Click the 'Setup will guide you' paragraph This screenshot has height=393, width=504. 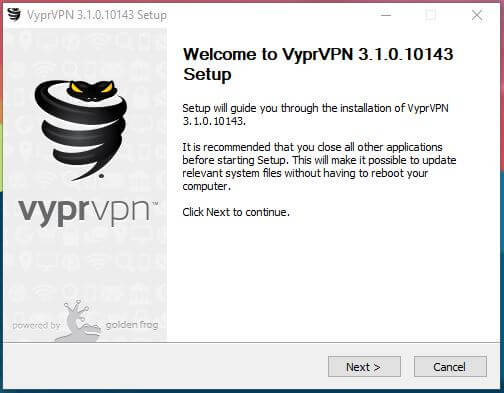point(315,114)
